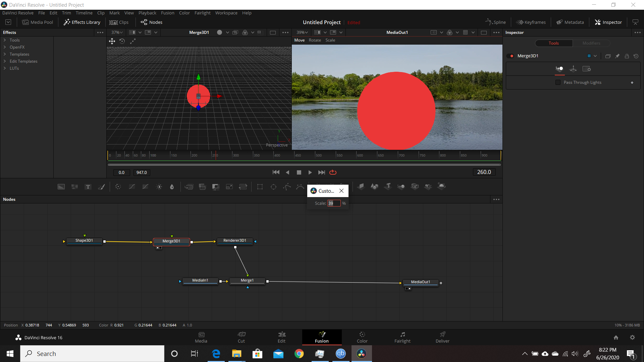Add the Resize tool icon
Viewport: 644px width, 362px height.
[229, 187]
